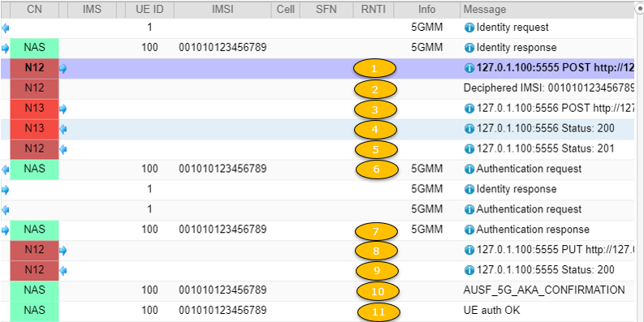
Task: Click info icon beside Identity request message
Action: [x=469, y=28]
